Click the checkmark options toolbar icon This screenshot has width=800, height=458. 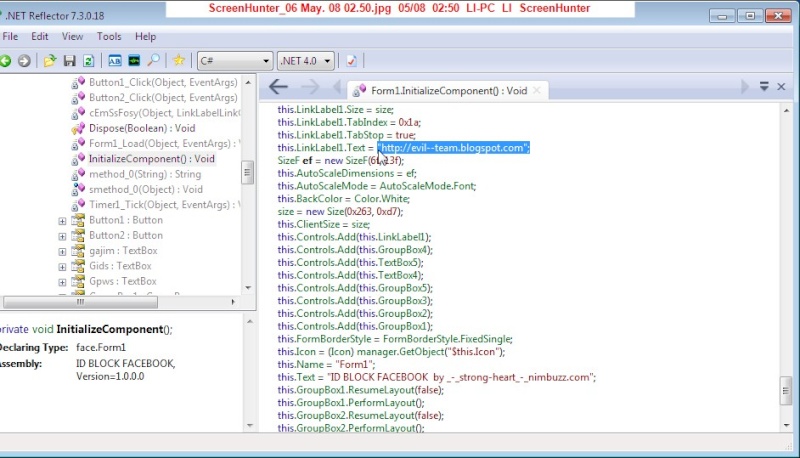tap(351, 61)
